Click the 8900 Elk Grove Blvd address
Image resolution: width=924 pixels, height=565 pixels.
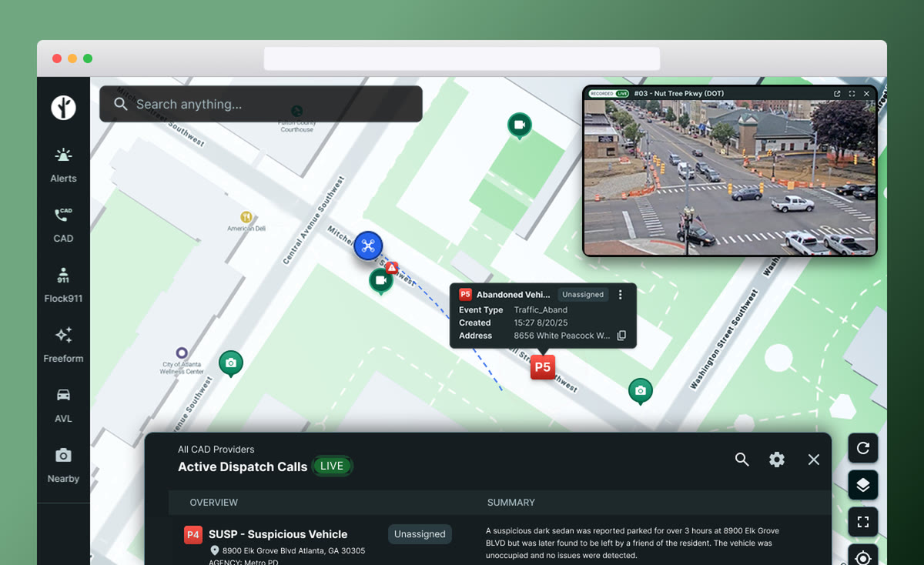pyautogui.click(x=293, y=551)
